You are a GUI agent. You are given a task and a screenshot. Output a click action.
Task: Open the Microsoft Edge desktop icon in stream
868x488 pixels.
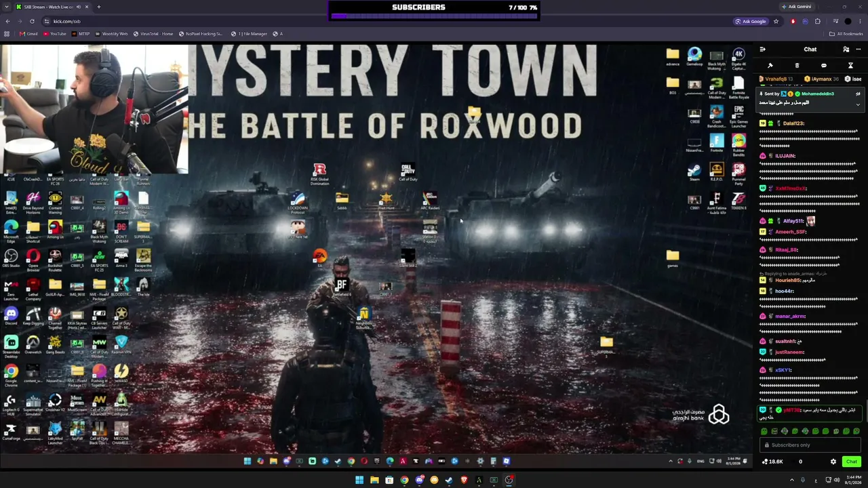pos(11,230)
